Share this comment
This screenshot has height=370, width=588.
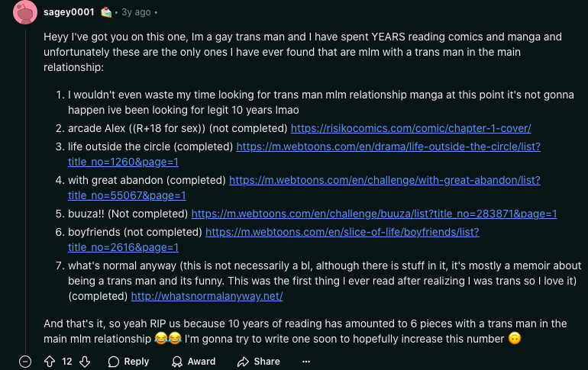(x=259, y=361)
